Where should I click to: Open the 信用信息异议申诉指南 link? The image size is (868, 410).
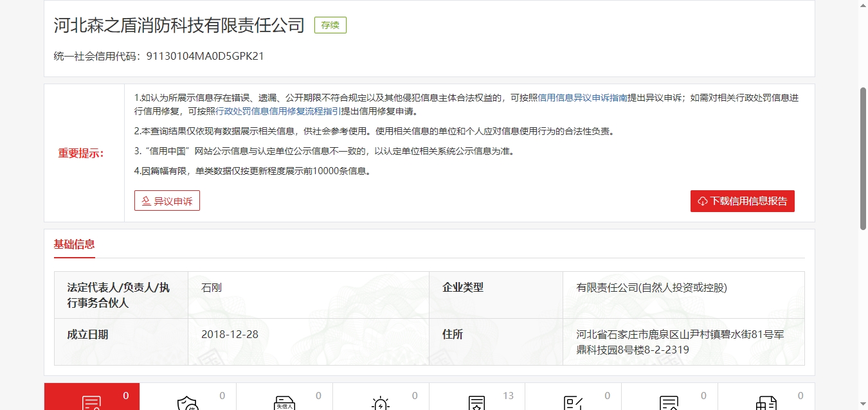tap(583, 98)
